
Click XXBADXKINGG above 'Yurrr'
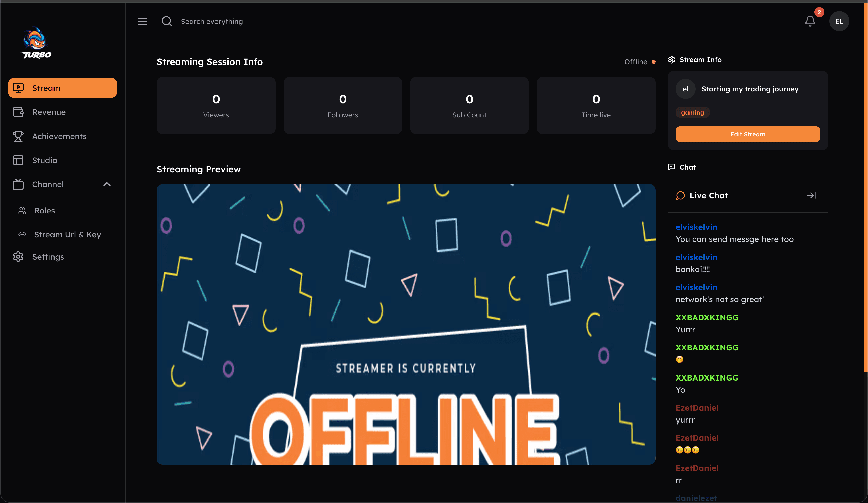(x=707, y=318)
